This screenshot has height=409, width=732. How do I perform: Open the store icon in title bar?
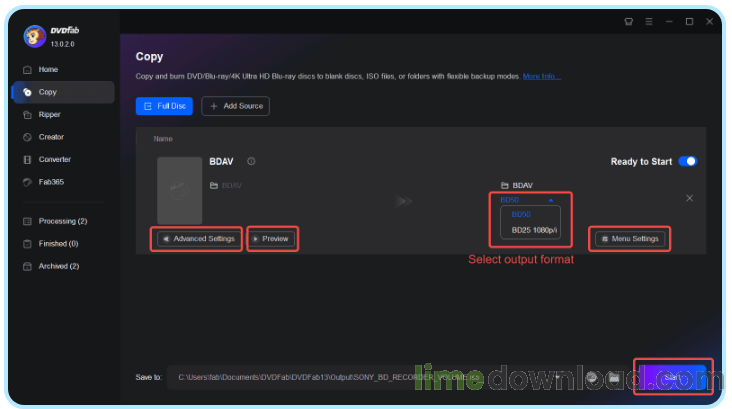point(628,21)
